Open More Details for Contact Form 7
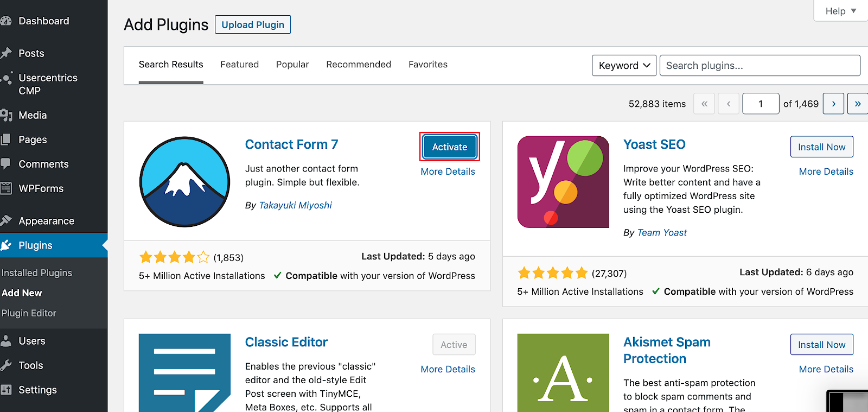The width and height of the screenshot is (868, 412). point(448,172)
